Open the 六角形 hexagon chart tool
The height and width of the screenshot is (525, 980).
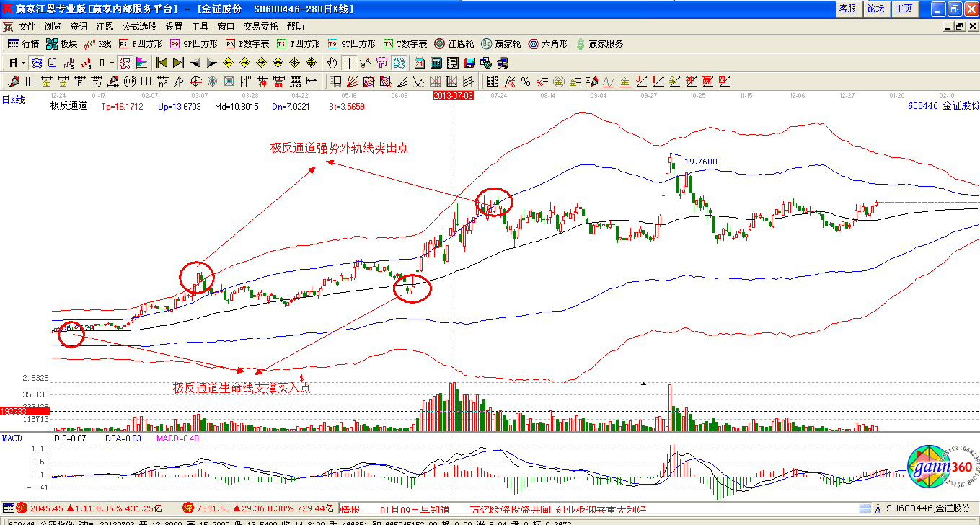(549, 44)
